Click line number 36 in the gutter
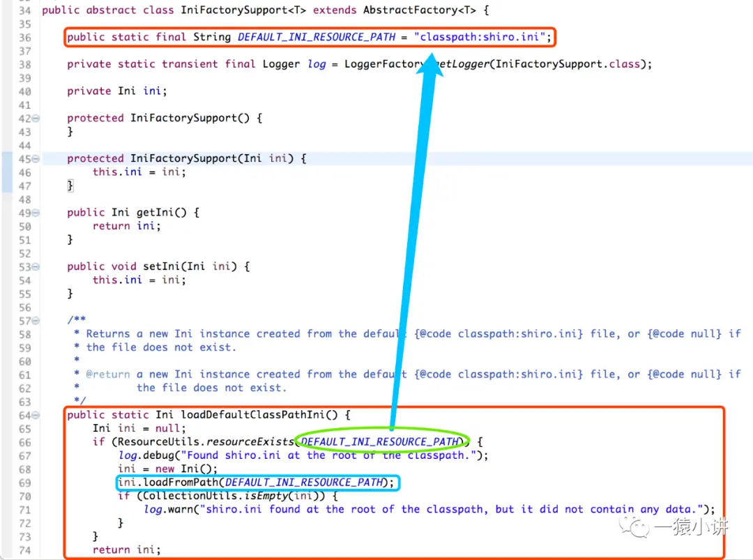The width and height of the screenshot is (753, 560). (25, 38)
